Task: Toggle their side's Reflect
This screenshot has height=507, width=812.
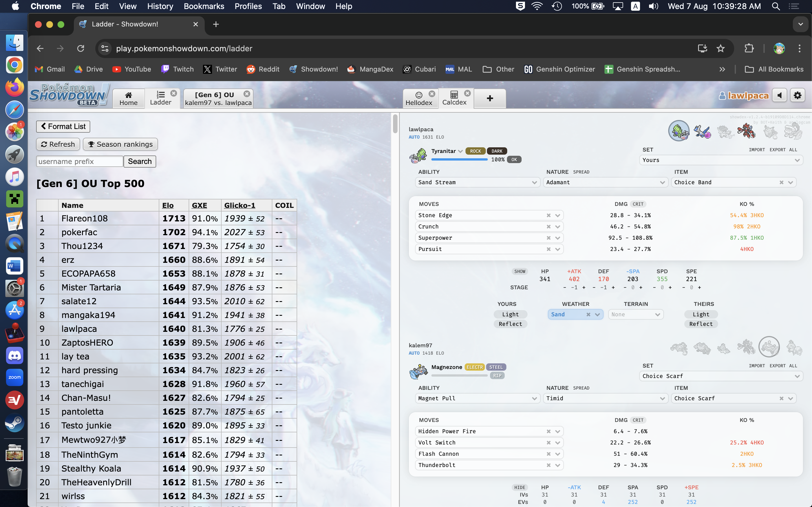Action: 701,324
